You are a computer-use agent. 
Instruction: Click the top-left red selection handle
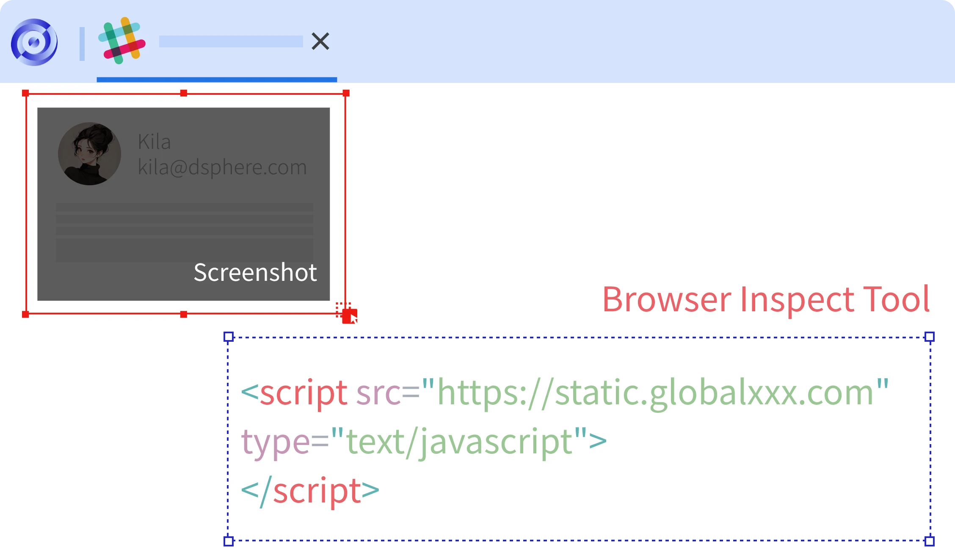[25, 93]
